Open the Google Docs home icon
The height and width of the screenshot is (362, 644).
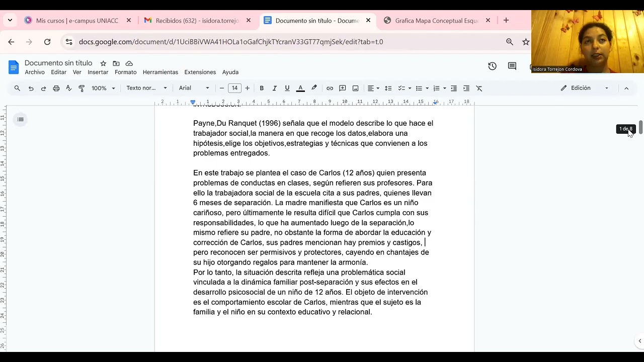[14, 67]
